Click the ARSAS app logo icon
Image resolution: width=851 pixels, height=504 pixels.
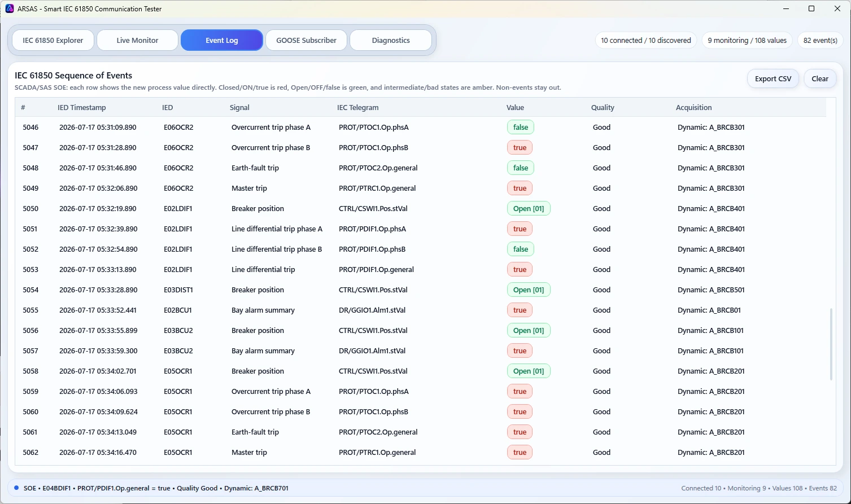[x=10, y=8]
